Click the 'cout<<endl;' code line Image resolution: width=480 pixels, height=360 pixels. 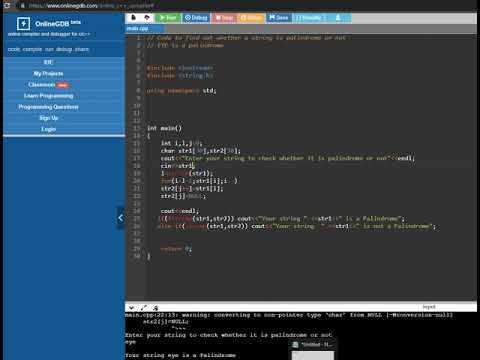click(180, 211)
